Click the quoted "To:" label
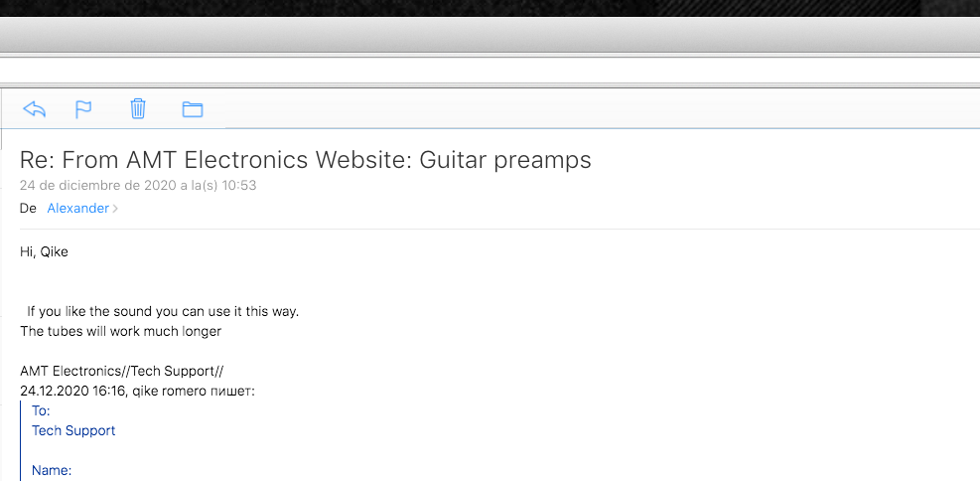This screenshot has width=980, height=481. pos(41,411)
